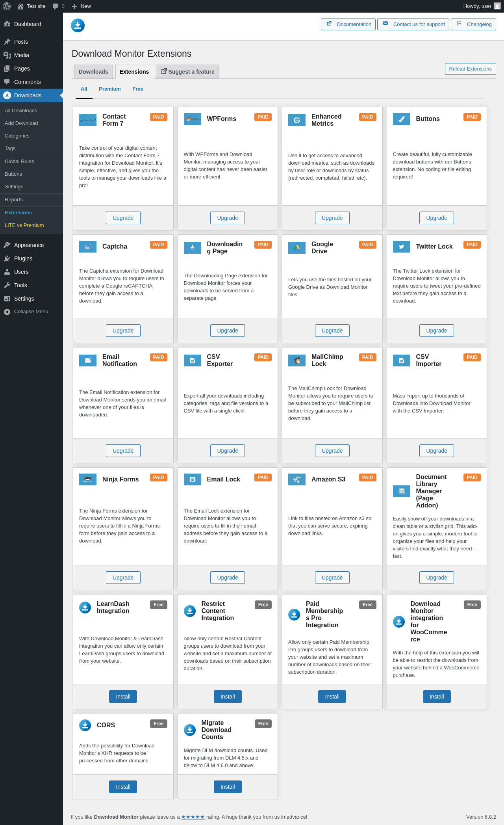This screenshot has height=825, width=504.
Task: Click the Email Lock extension icon
Action: tap(193, 479)
